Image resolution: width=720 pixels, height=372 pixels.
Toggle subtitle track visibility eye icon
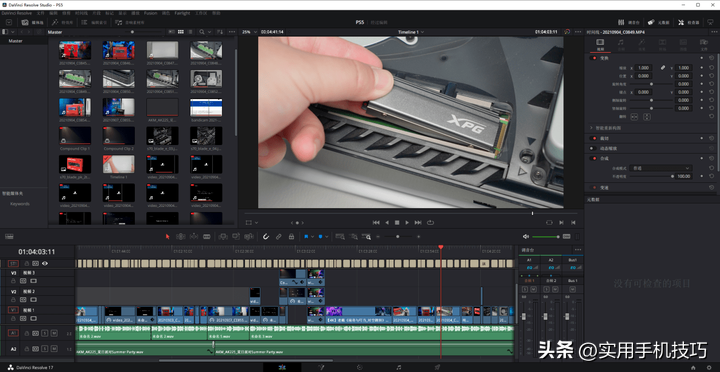45,263
